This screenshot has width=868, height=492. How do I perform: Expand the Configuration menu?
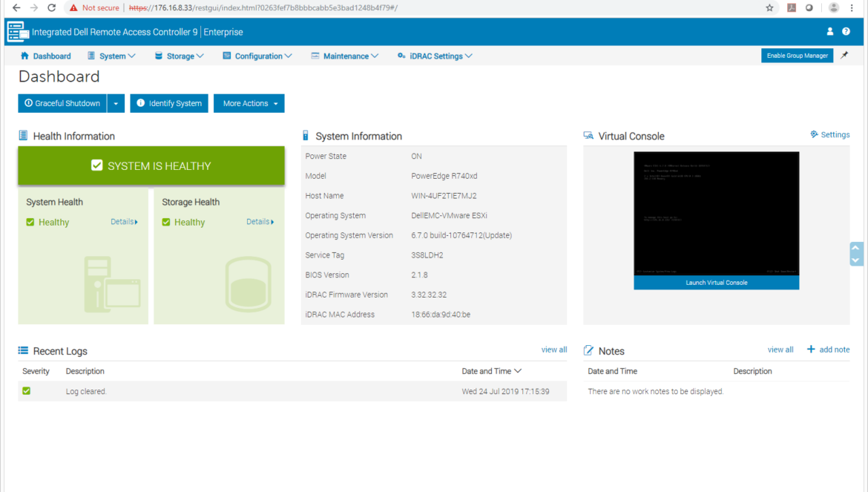[257, 56]
